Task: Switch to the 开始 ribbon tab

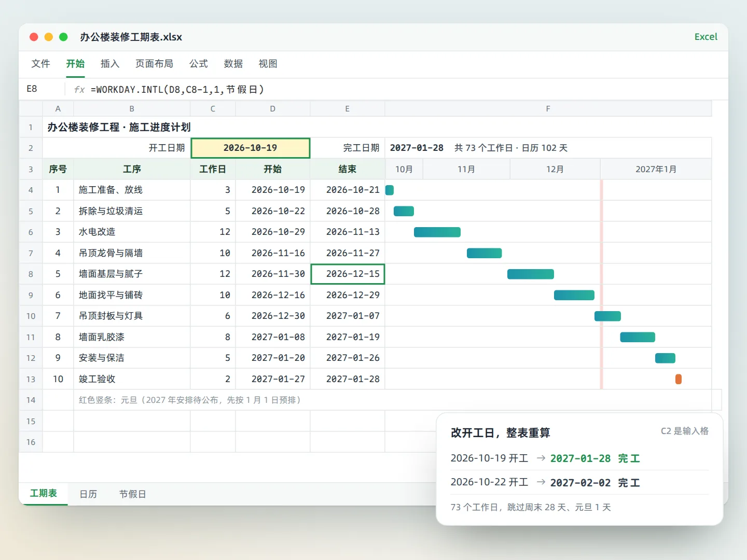Action: tap(75, 64)
